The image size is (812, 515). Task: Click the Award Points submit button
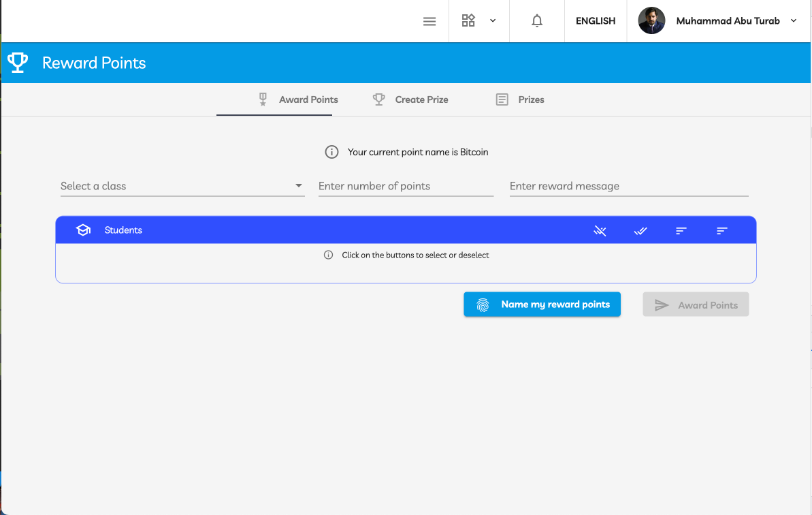tap(696, 305)
